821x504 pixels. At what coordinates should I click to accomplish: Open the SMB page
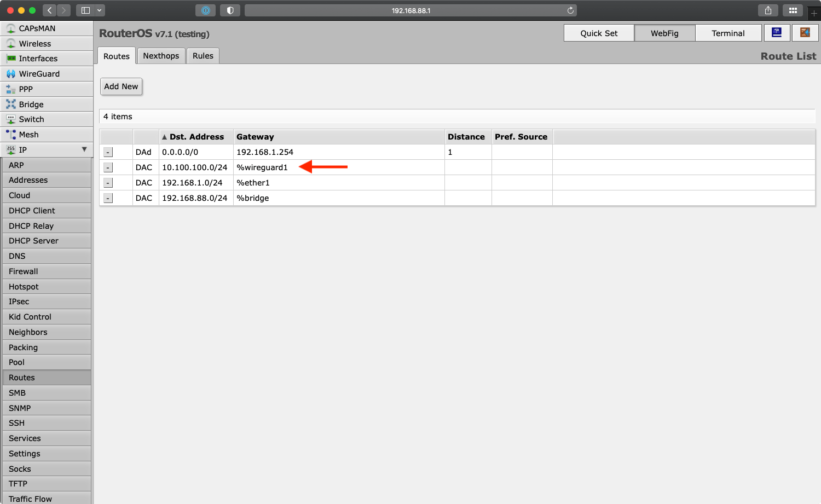pos(47,393)
